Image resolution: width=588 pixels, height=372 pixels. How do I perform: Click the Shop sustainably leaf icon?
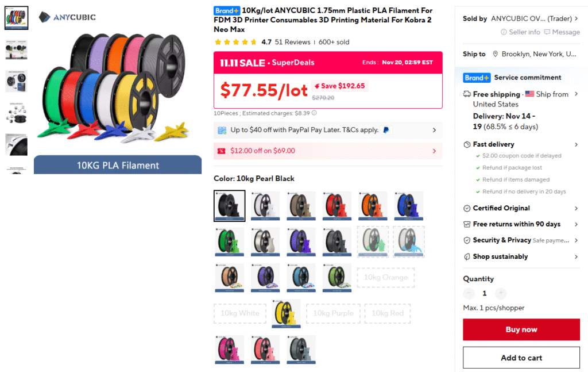(x=467, y=257)
